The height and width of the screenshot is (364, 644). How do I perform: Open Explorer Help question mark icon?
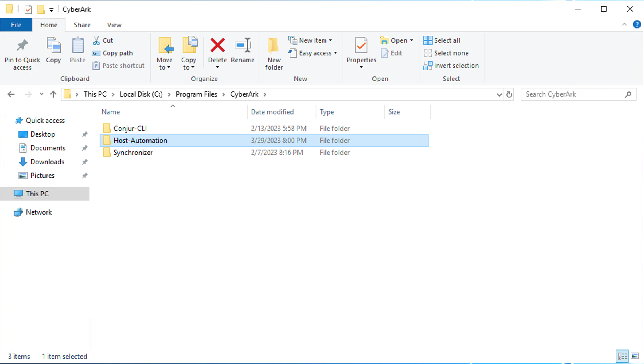coord(637,25)
